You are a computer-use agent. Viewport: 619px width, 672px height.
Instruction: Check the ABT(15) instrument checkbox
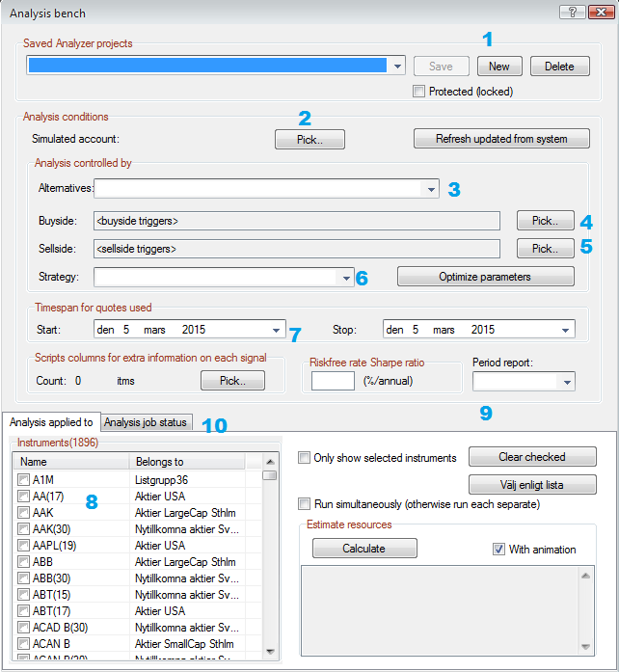tap(23, 595)
